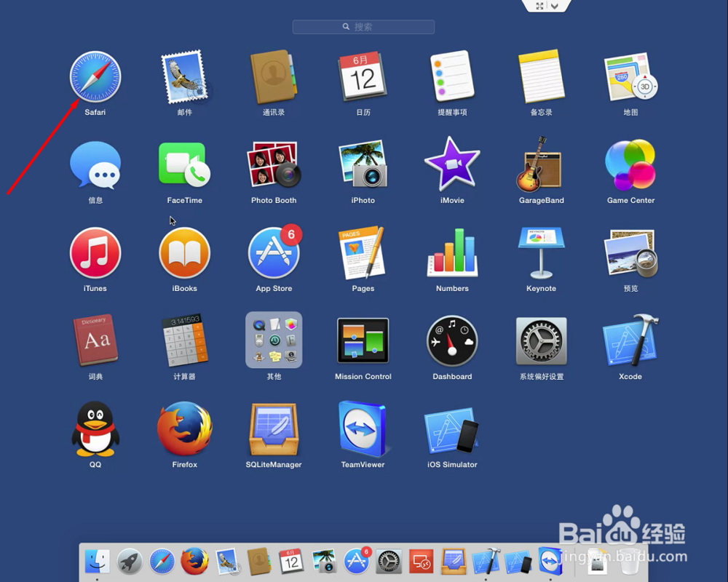Open red Remote Desktop icon in Dock
Screen dimensions: 728x582
pos(421,561)
